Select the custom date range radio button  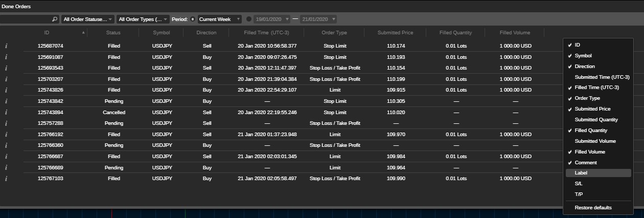(x=249, y=19)
